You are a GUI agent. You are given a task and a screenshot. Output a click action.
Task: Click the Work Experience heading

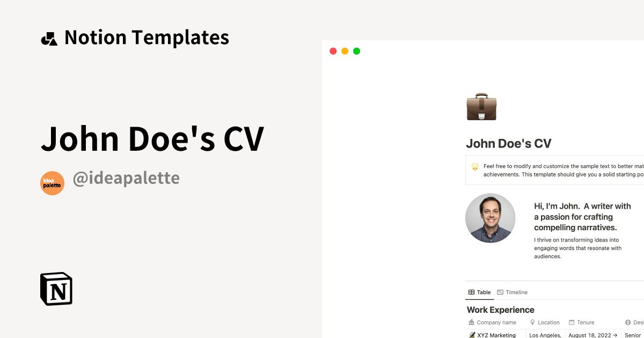pos(500,310)
